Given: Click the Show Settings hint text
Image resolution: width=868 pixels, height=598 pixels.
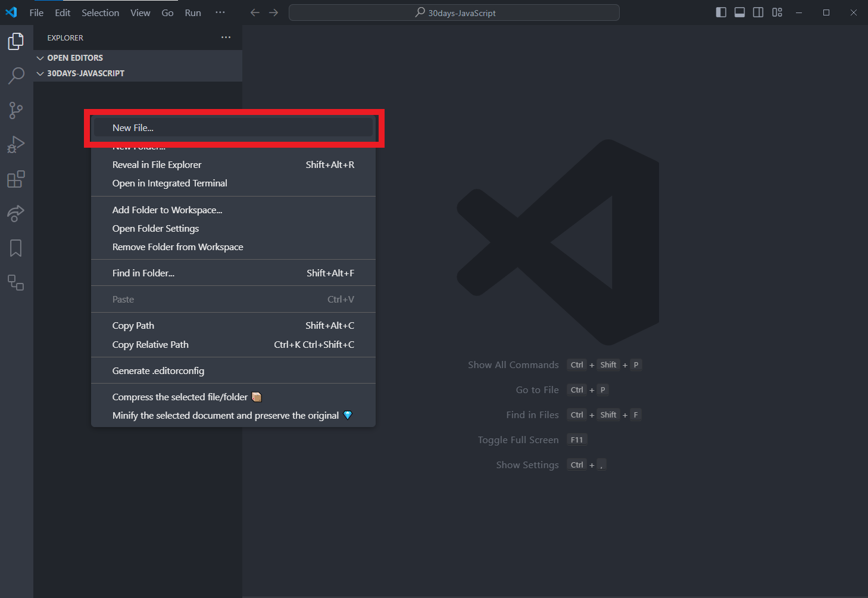Looking at the screenshot, I should click(x=527, y=465).
